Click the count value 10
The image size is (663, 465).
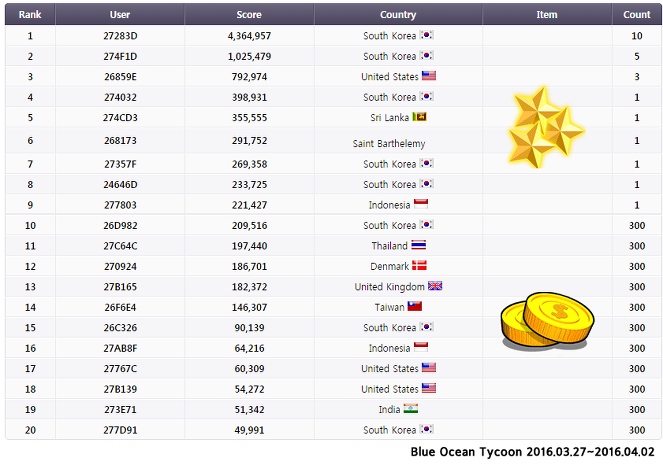[637, 36]
